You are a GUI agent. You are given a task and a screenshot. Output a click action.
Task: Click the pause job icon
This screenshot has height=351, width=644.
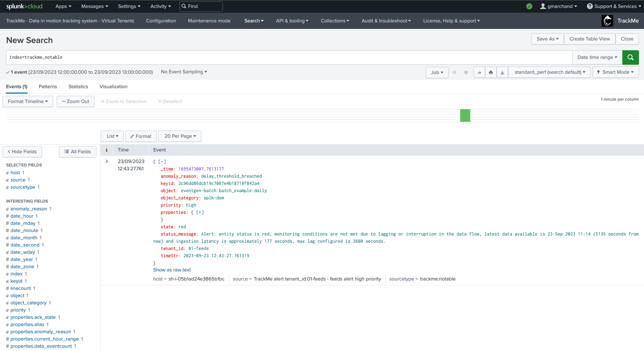point(454,72)
